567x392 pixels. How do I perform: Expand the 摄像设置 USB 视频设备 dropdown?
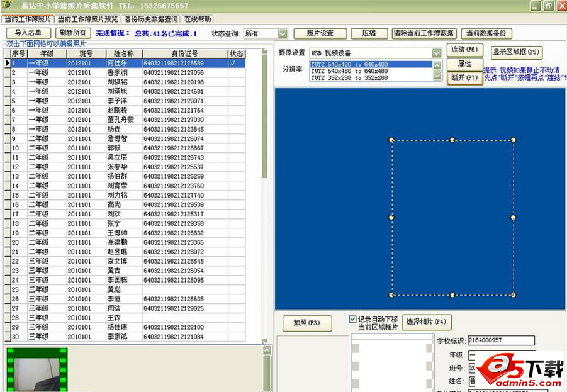click(436, 53)
